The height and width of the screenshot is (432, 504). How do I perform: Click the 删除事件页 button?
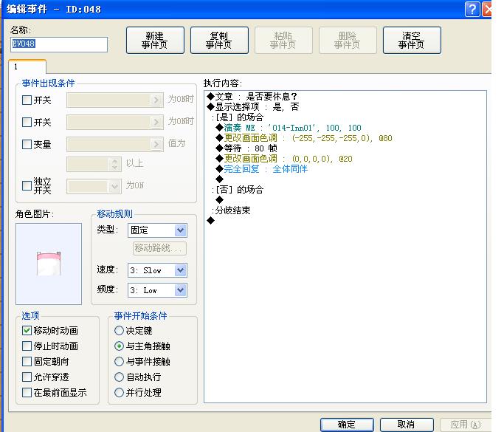(348, 40)
